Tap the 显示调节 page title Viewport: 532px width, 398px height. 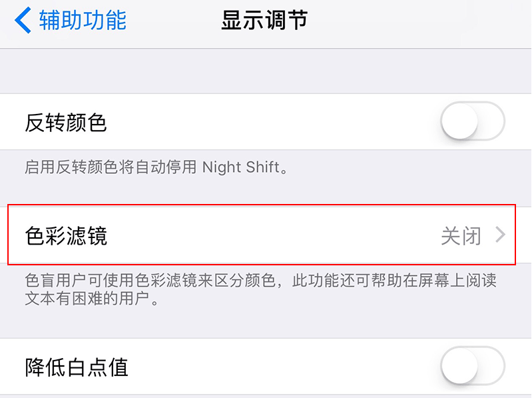click(264, 21)
